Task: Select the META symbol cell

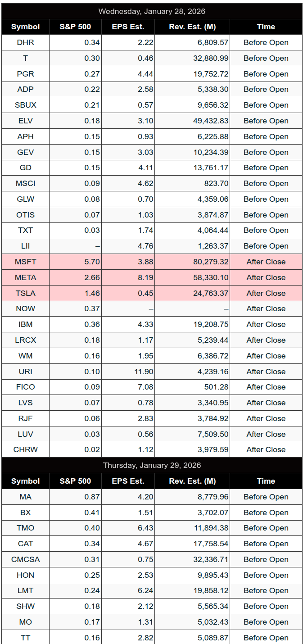Action: (x=25, y=277)
